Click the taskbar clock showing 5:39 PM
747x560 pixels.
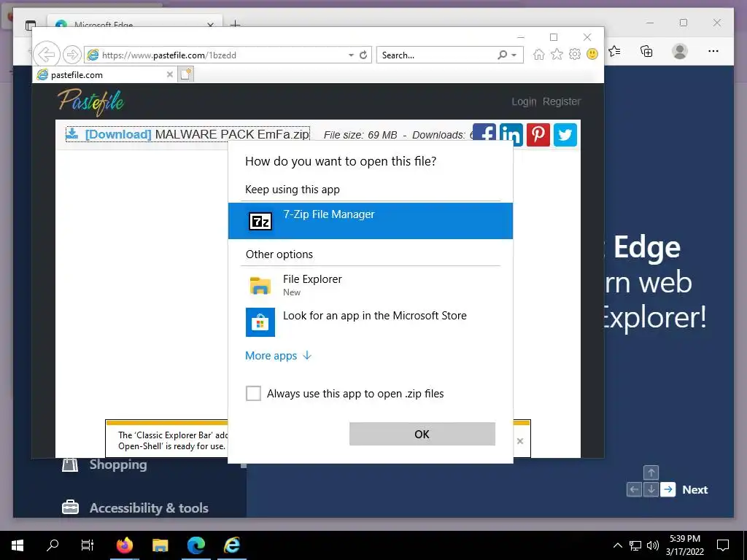click(685, 545)
